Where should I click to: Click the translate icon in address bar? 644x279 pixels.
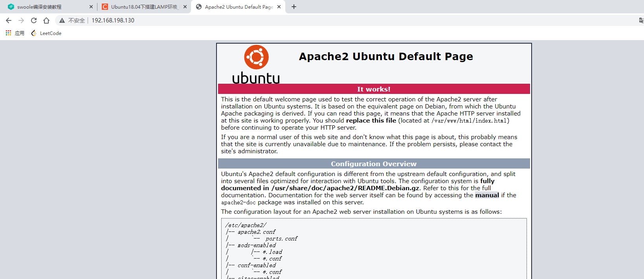[x=641, y=20]
